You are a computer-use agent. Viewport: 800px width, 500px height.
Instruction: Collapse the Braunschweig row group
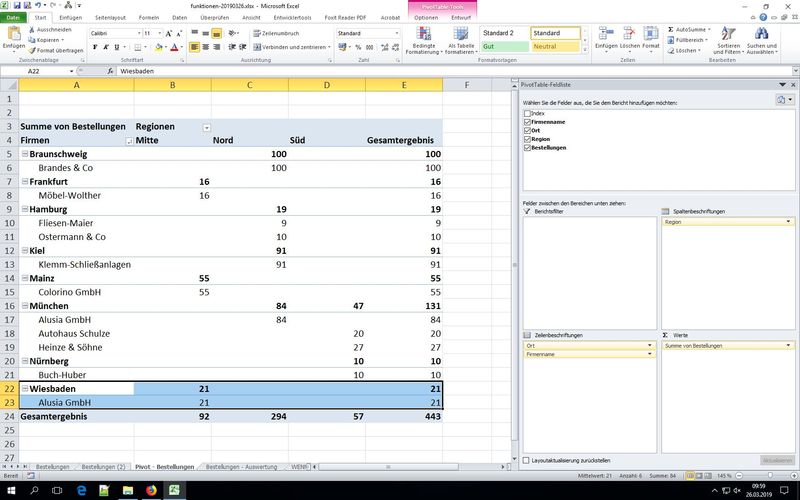pyautogui.click(x=25, y=155)
